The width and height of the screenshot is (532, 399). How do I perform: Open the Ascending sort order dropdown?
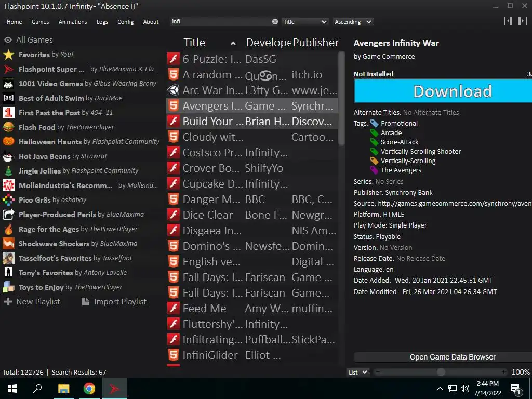click(353, 22)
